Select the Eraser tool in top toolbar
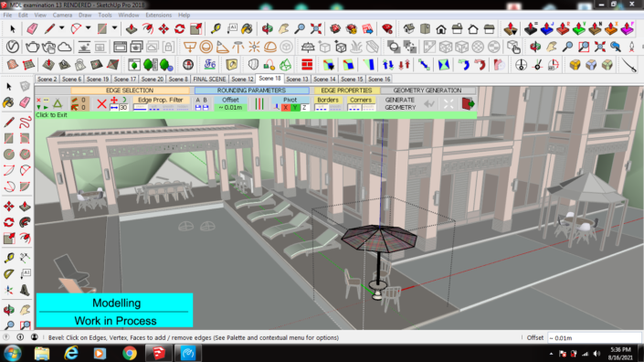The height and width of the screenshot is (362, 644). tap(32, 29)
